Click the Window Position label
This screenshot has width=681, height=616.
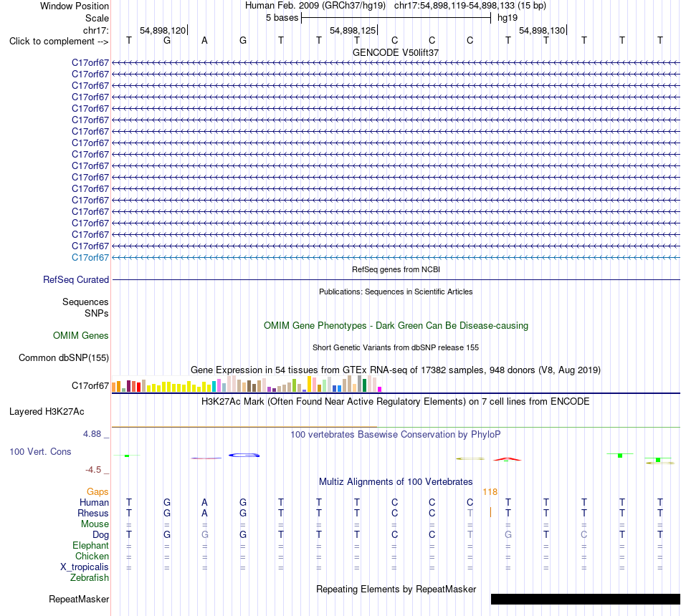(75, 6)
